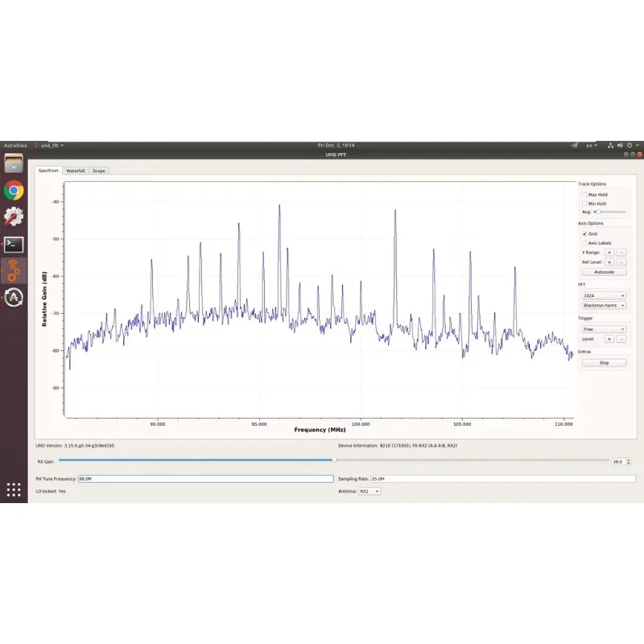Click the RX Tune Frequency input field
The width and height of the screenshot is (644, 644).
205,479
